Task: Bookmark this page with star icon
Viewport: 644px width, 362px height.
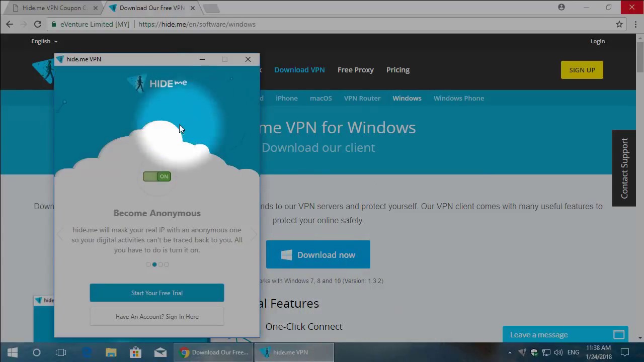Action: coord(619,24)
